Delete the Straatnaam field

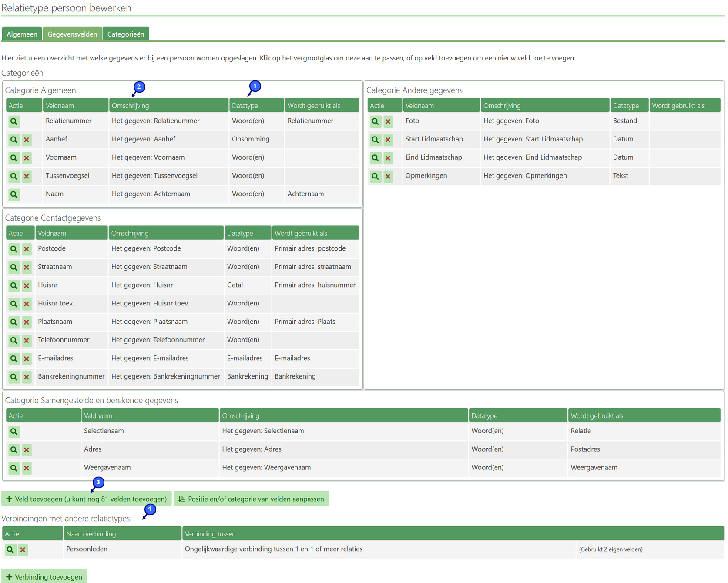coord(27,267)
